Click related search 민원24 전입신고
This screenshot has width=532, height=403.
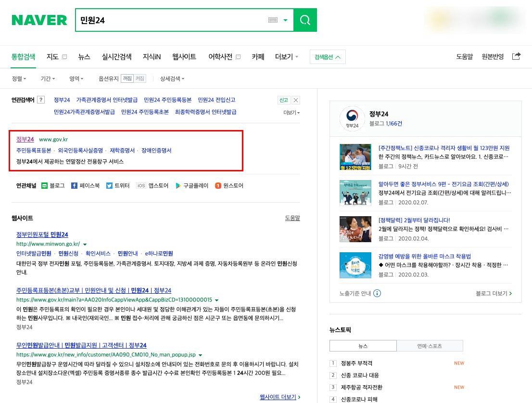point(216,100)
